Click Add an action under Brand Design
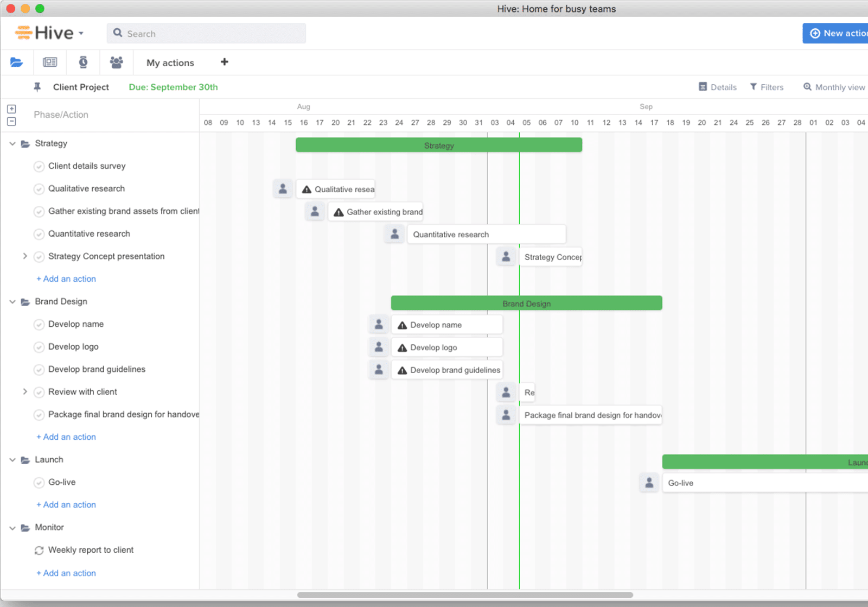 [66, 437]
